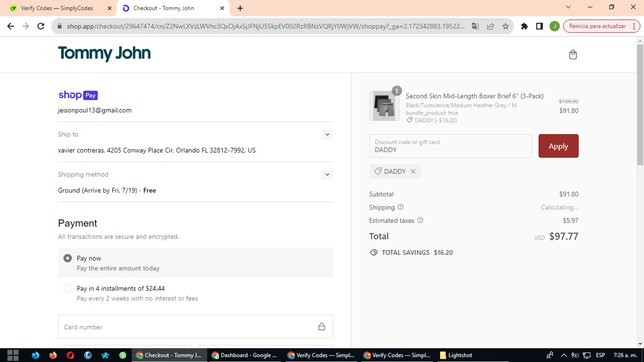Open the tab search chevron
This screenshot has height=362, width=644.
pyautogui.click(x=568, y=7)
